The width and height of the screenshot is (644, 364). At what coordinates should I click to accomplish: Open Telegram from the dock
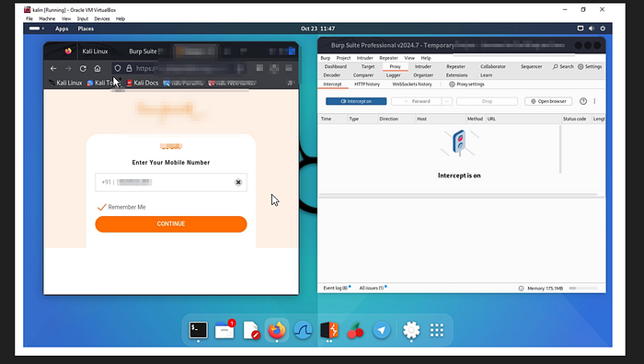point(382,330)
